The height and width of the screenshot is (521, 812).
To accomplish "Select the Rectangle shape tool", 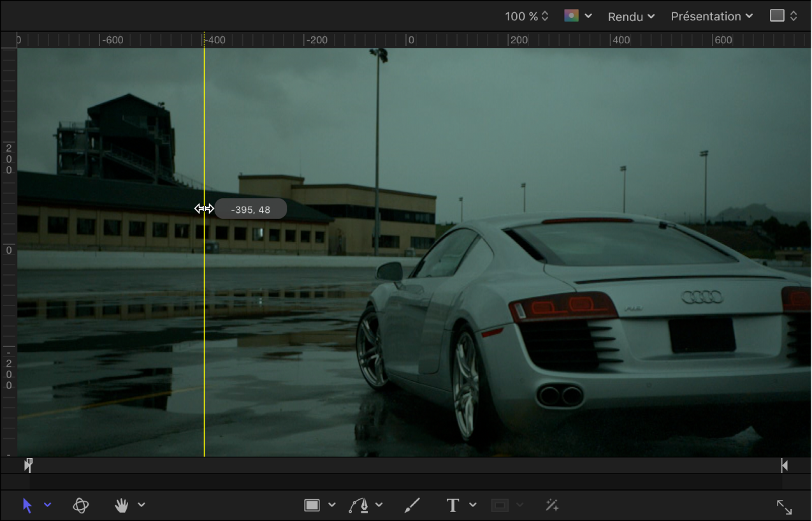I will 312,506.
